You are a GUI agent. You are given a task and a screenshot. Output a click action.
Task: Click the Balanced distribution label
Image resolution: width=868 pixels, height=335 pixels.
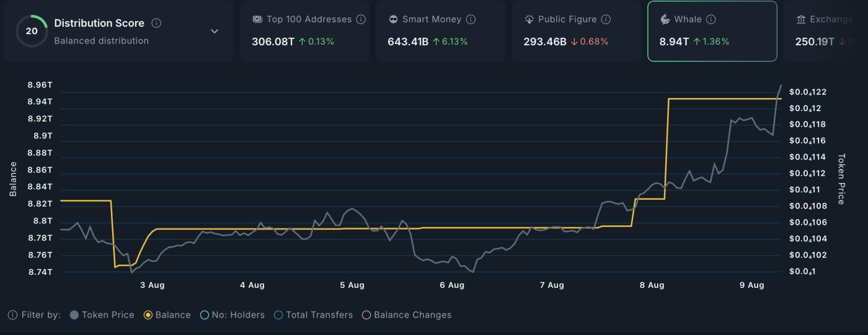(101, 41)
